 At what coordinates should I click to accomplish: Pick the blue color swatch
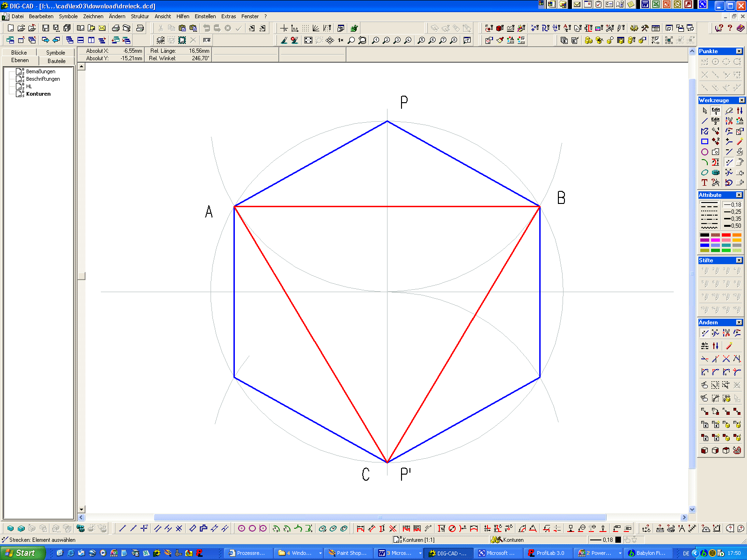(x=705, y=245)
